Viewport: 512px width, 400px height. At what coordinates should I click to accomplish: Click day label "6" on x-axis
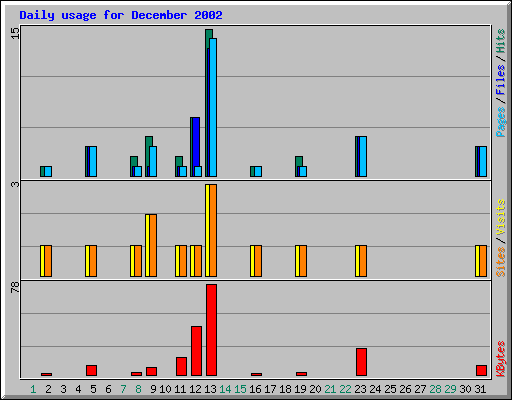(108, 389)
